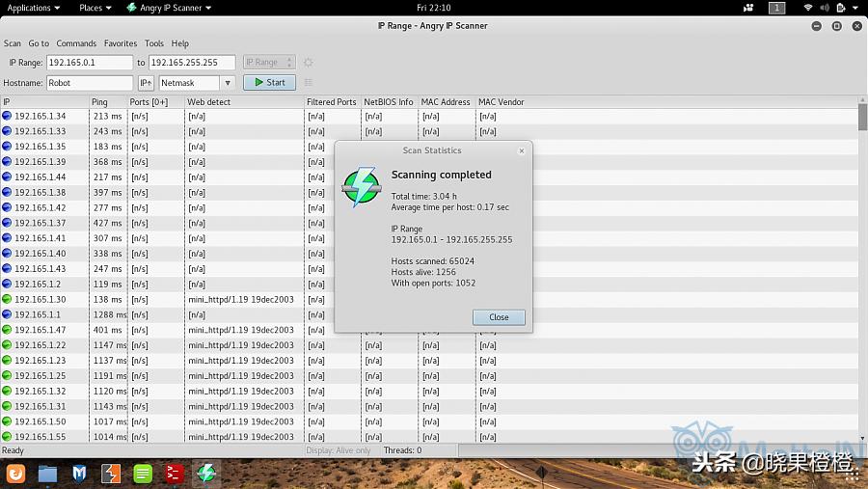
Task: Click the Wi-Fi icon in top bar
Action: (x=808, y=8)
